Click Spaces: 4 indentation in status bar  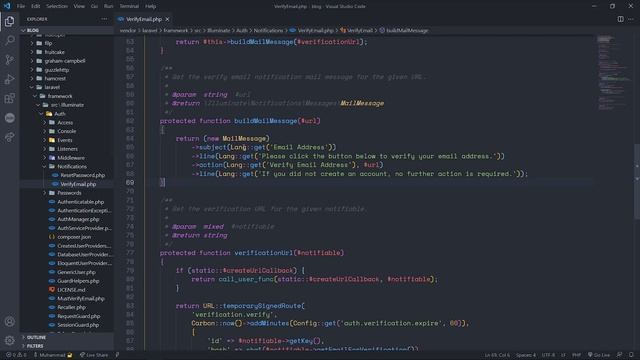coord(526,355)
